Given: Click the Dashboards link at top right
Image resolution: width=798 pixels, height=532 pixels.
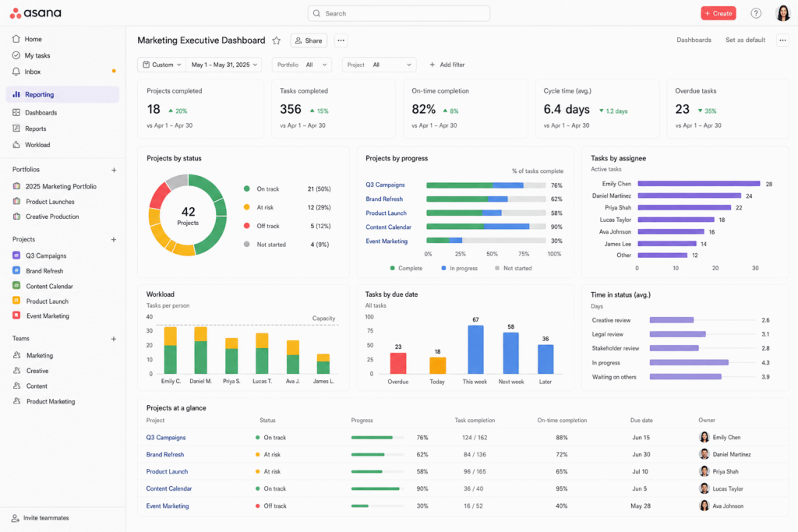Looking at the screenshot, I should coord(694,40).
